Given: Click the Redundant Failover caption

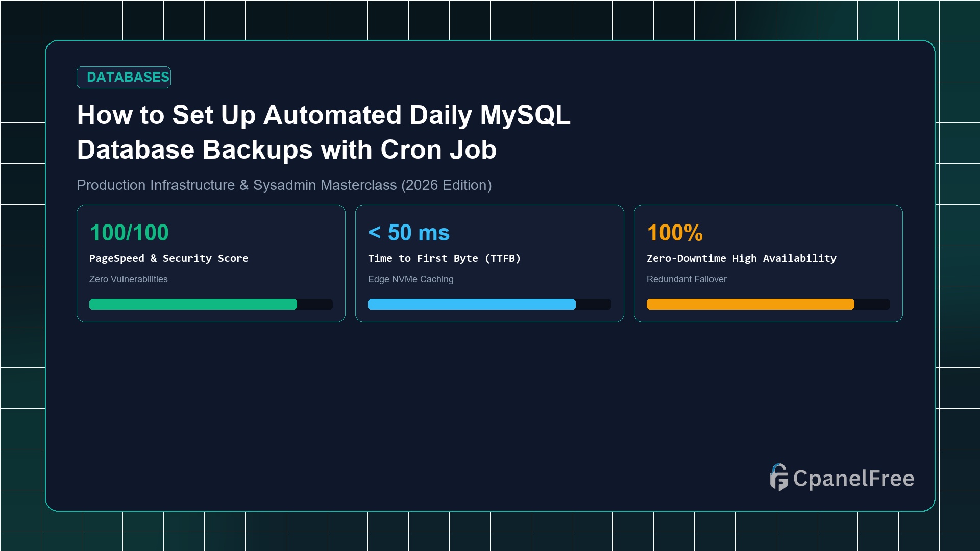Looking at the screenshot, I should 687,279.
